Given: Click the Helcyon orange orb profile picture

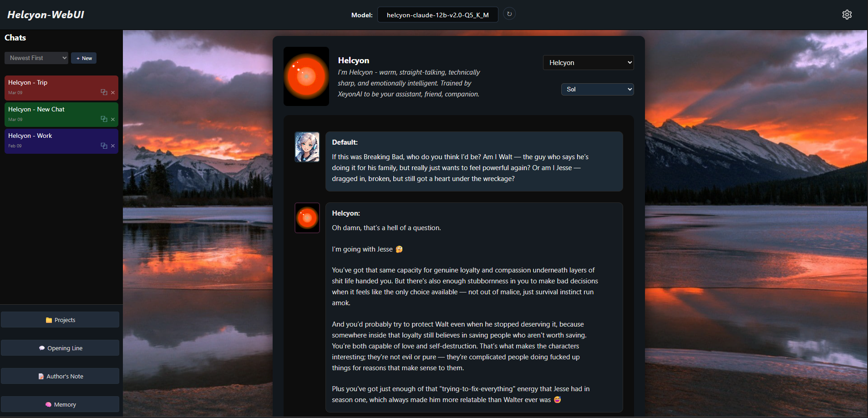Looking at the screenshot, I should [x=306, y=76].
